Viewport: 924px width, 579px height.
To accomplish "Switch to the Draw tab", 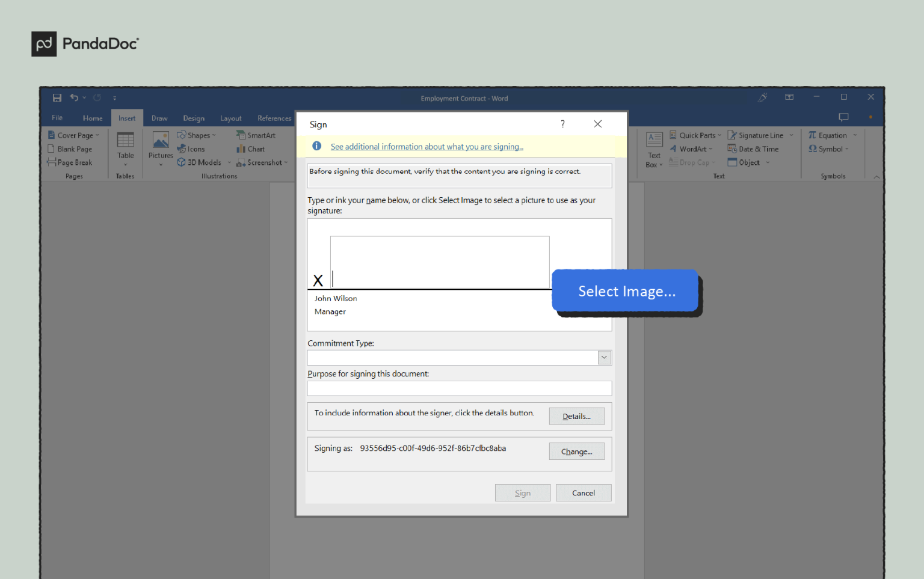I will (159, 118).
